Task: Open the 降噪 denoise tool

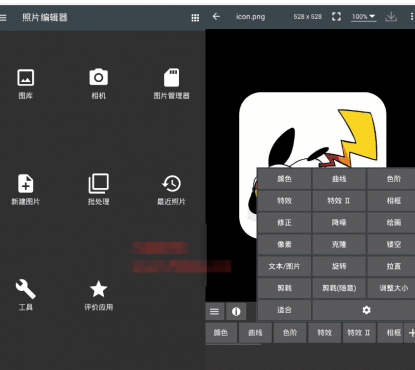Action: [x=339, y=223]
